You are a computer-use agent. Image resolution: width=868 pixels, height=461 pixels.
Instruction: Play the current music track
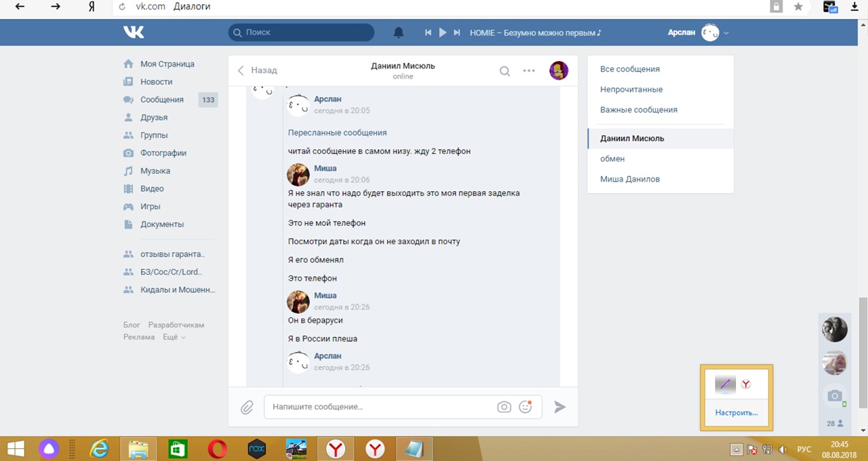443,33
